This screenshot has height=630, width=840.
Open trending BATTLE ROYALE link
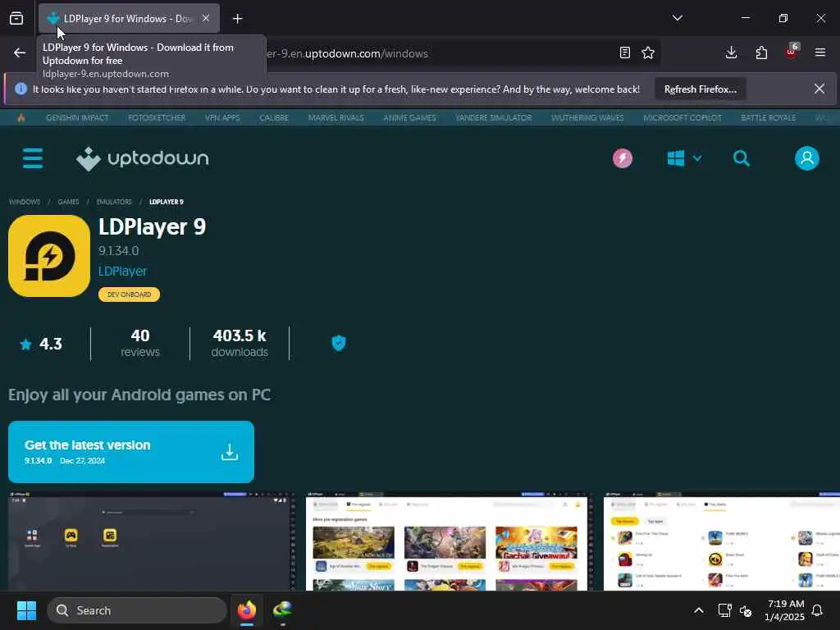[768, 118]
